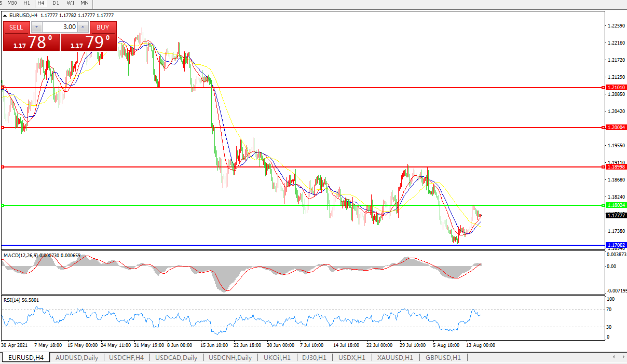This screenshot has height=364, width=627.
Task: Select the D1 timeframe
Action: point(56,3)
